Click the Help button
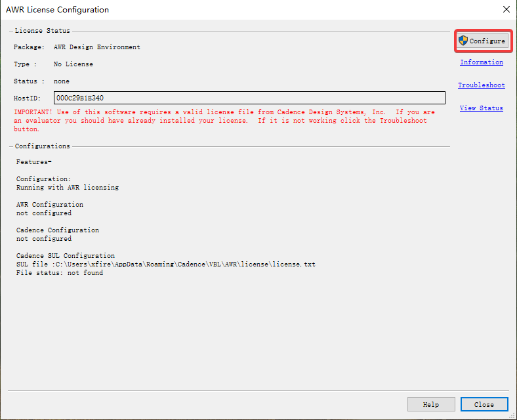 [x=431, y=404]
